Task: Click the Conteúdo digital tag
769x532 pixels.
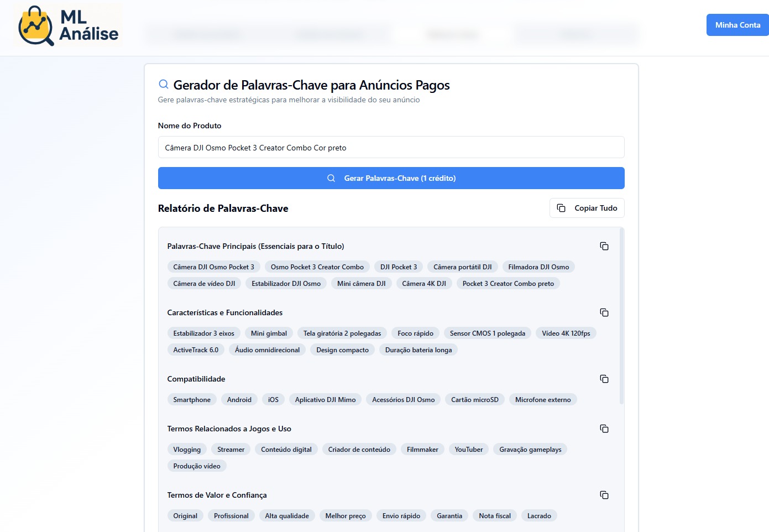Action: coord(286,450)
